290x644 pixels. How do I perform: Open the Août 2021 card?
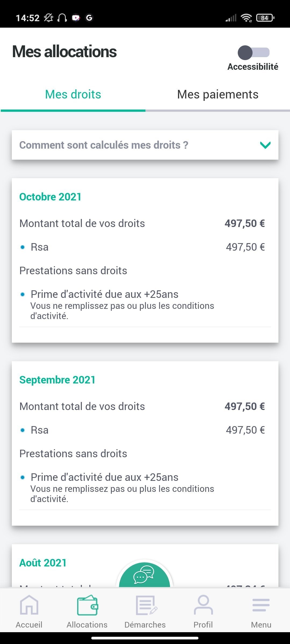click(43, 563)
